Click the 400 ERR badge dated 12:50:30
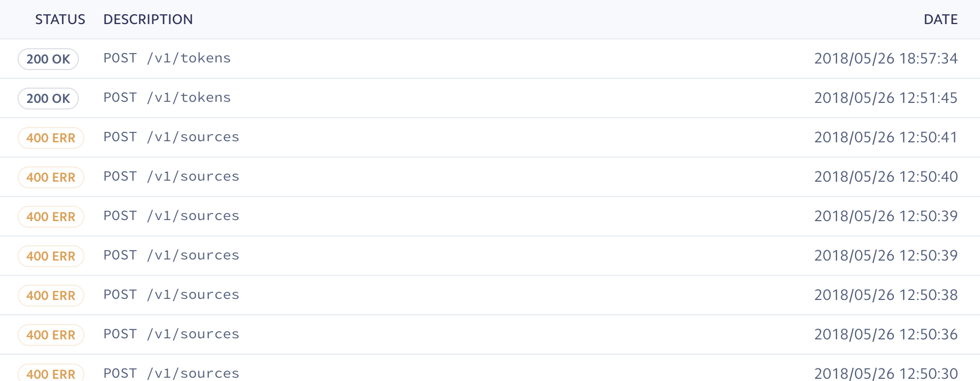The width and height of the screenshot is (980, 381). coord(51,373)
